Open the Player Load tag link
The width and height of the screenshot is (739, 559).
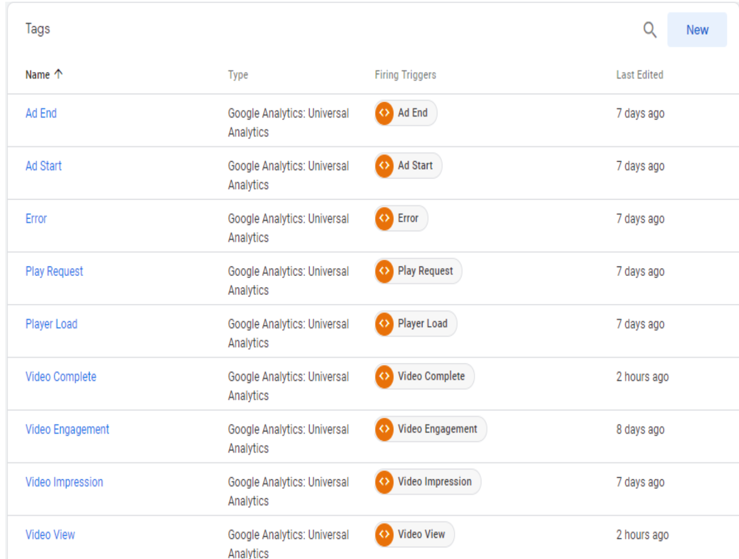click(51, 324)
